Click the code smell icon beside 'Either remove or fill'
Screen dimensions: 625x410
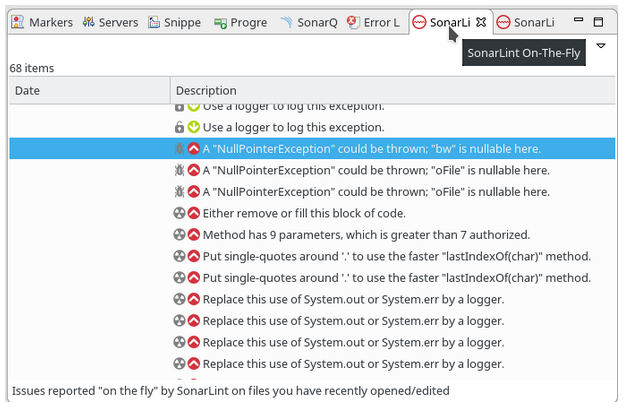179,214
